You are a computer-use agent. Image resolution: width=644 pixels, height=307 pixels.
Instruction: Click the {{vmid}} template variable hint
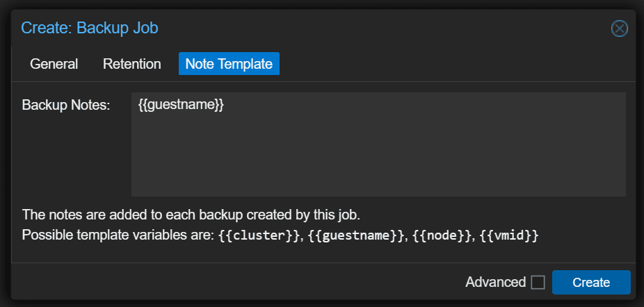coord(509,235)
